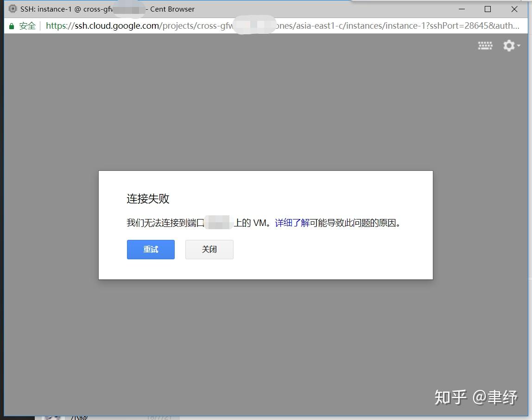
Task: Click the green secure padlock icon
Action: (x=12, y=26)
